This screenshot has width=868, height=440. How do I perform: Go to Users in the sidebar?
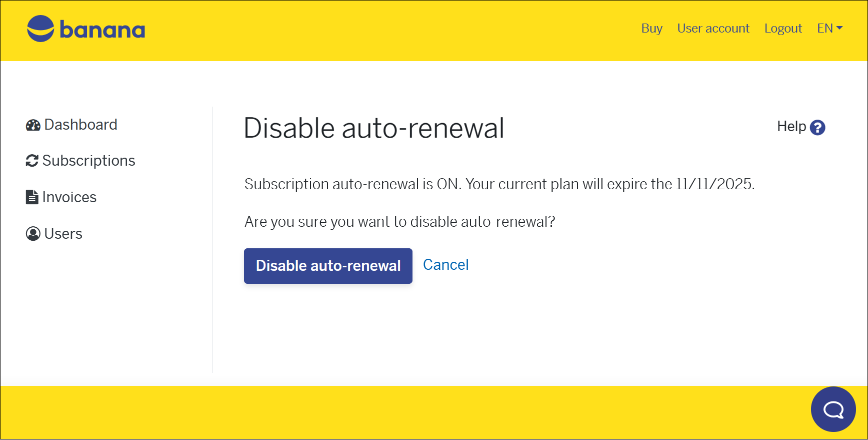point(63,234)
